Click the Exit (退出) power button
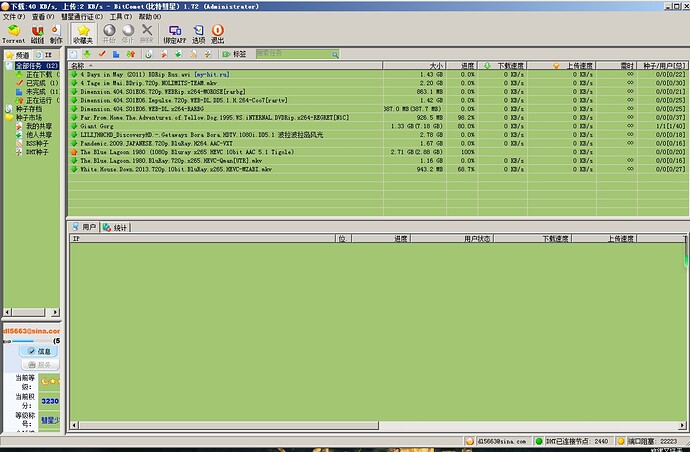 coord(217,34)
